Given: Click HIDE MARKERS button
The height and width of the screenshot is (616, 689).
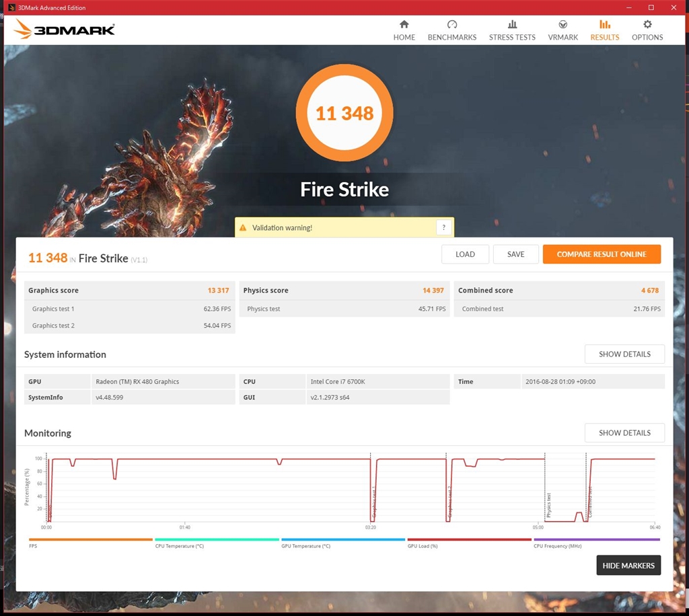Looking at the screenshot, I should (628, 566).
